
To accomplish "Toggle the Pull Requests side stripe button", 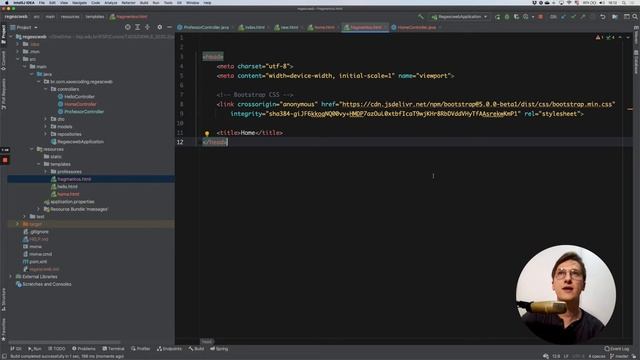I will [4, 94].
